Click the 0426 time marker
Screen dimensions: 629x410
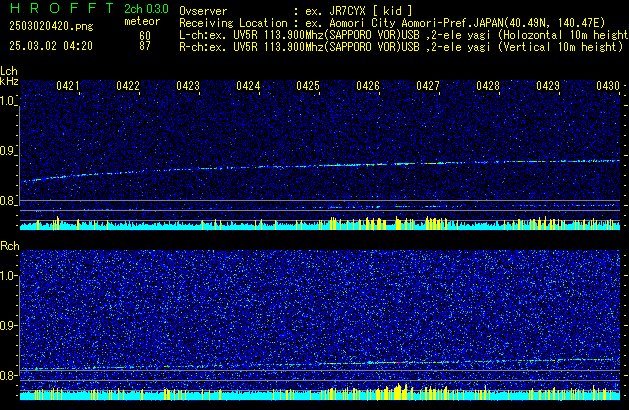tap(368, 86)
